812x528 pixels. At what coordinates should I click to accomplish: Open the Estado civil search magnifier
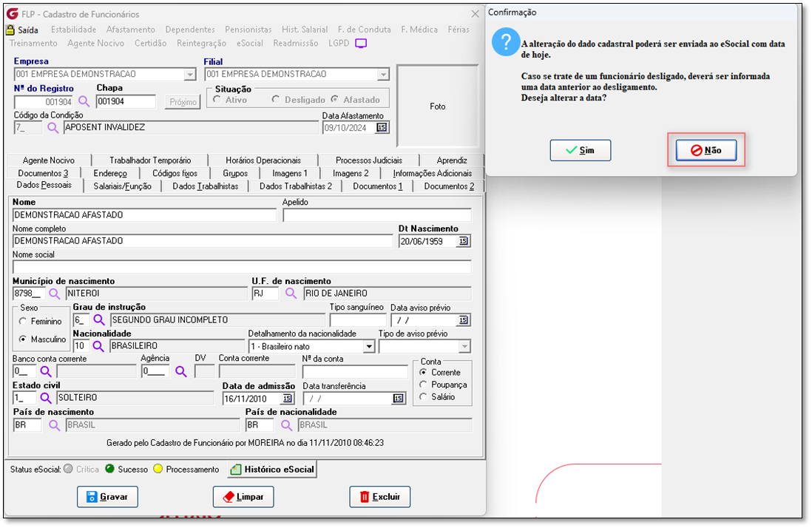[46, 398]
